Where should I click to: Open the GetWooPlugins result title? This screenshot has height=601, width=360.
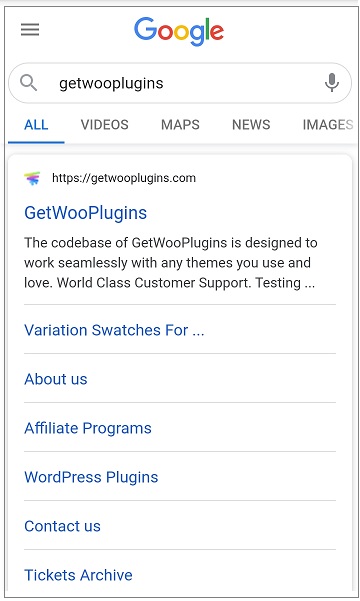[x=85, y=213]
